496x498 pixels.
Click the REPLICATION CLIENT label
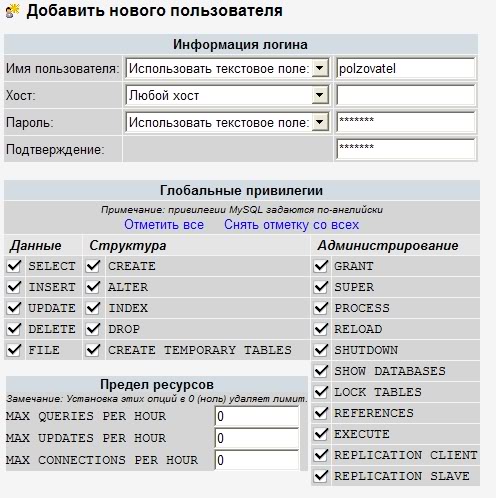point(406,455)
